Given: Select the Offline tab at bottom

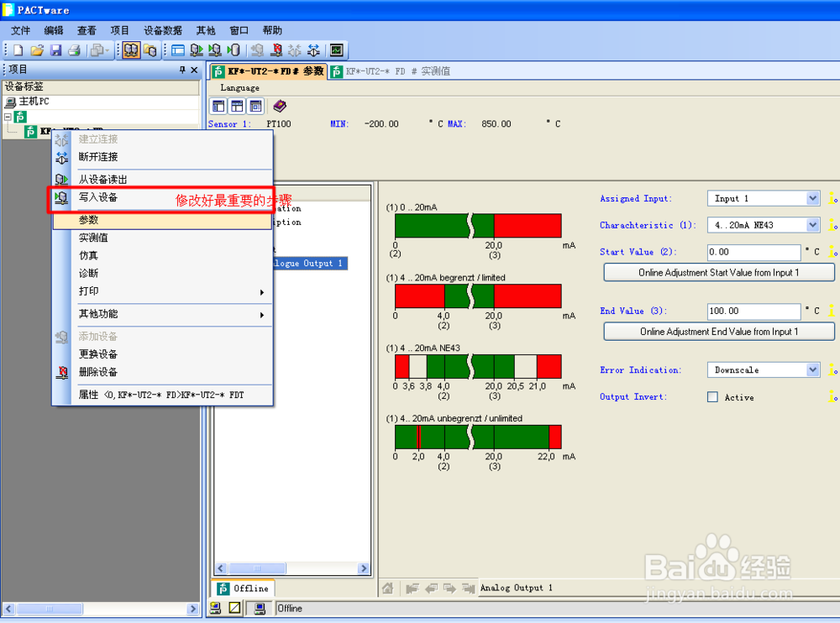Looking at the screenshot, I should (244, 589).
